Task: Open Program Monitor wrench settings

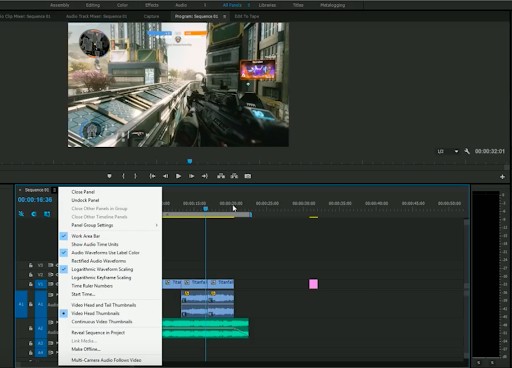Action: [467, 151]
